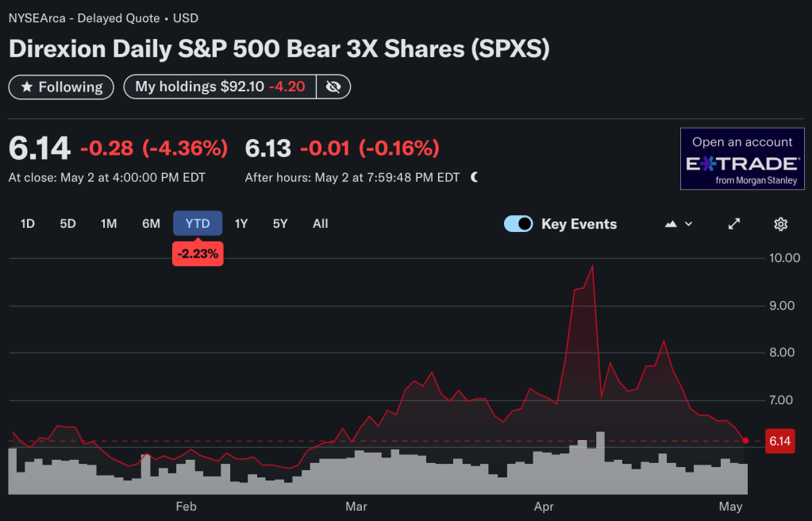Select the YTD range tab
812x521 pixels.
click(198, 224)
